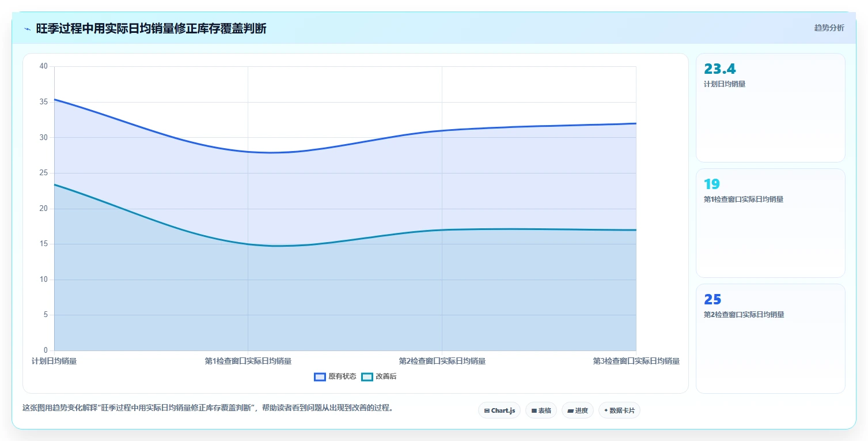
Task: Click the card caption 第1检查窗口实际日均销量
Action: point(744,199)
